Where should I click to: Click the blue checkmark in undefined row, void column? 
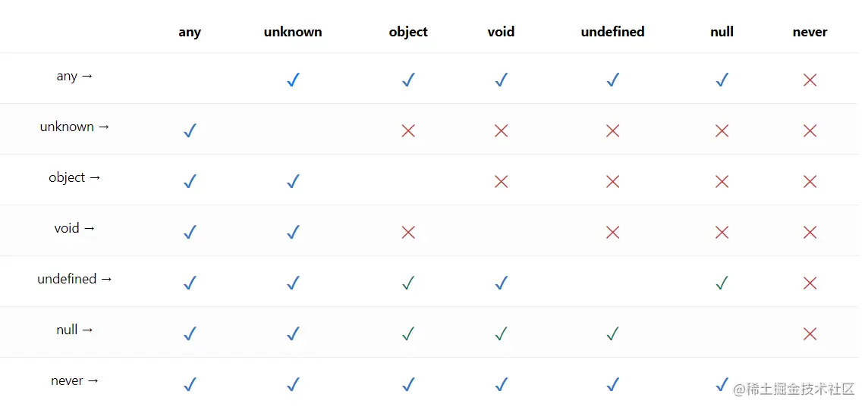(501, 283)
